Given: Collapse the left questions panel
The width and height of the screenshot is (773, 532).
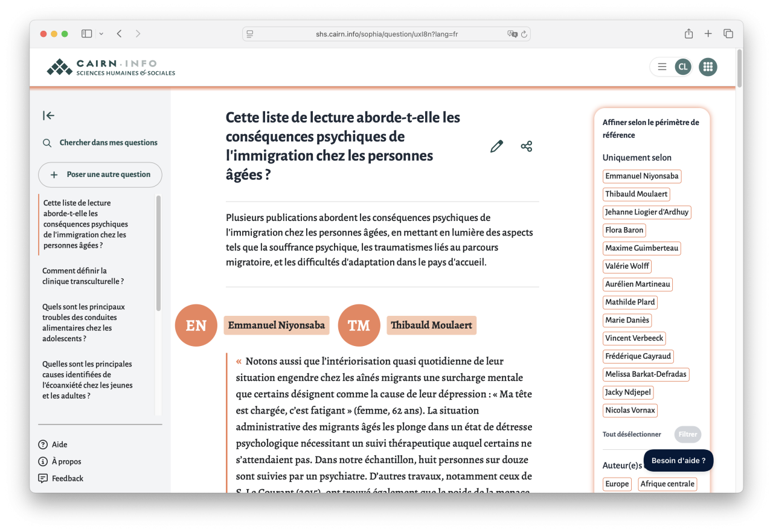Looking at the screenshot, I should click(48, 115).
